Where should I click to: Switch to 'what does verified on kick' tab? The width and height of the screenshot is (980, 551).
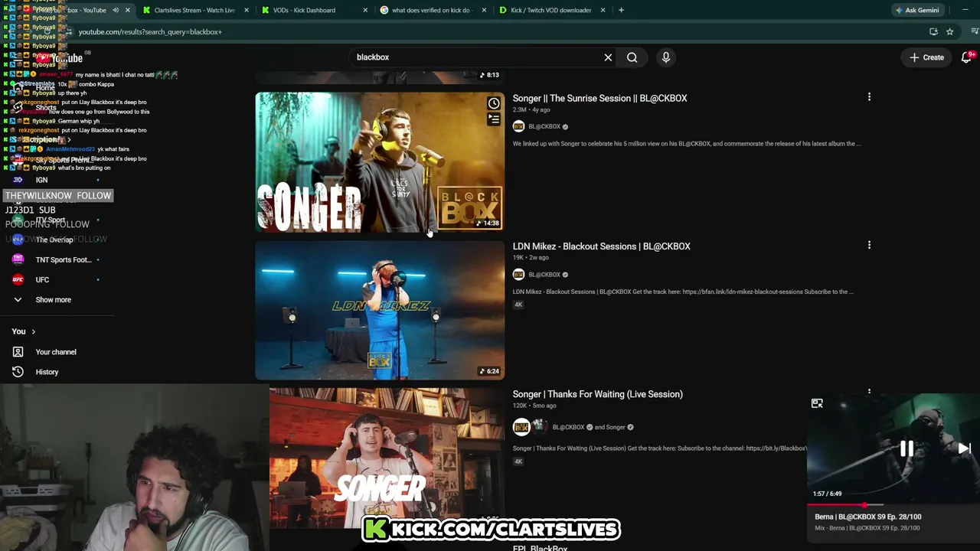click(433, 10)
